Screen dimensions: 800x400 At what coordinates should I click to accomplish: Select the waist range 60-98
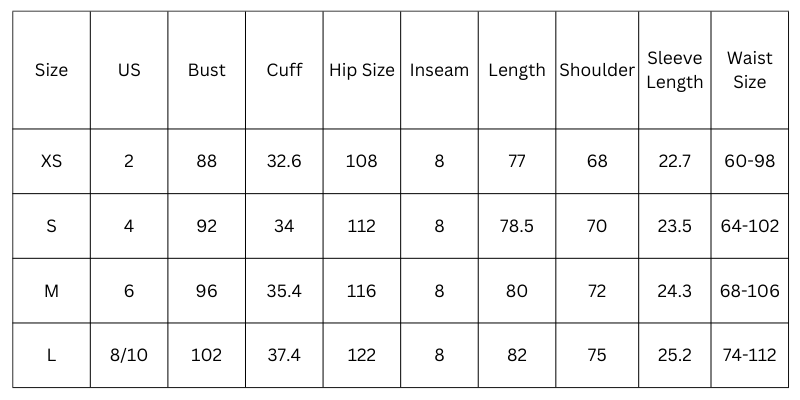tap(749, 161)
